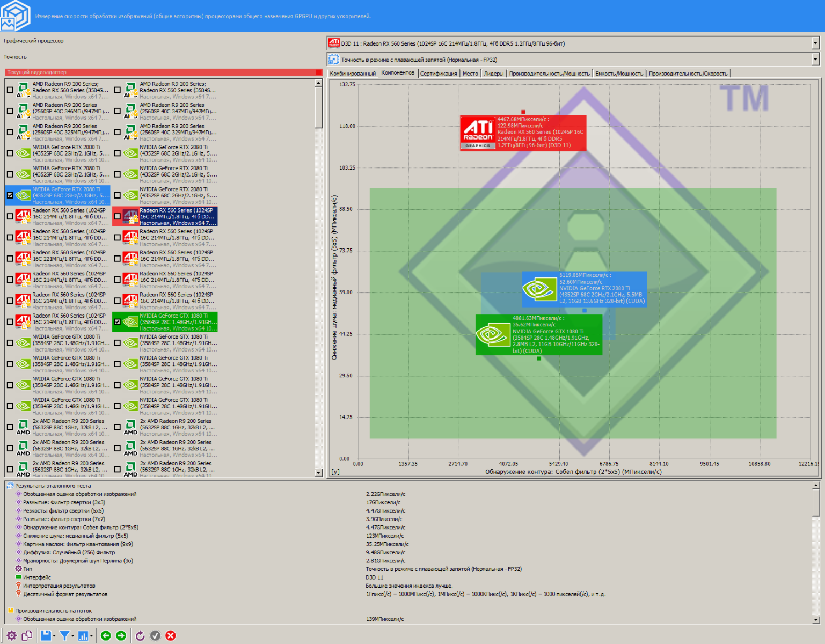Viewport: 825px width, 644px height.
Task: Switch to the Лидеры tab
Action: pyautogui.click(x=493, y=74)
